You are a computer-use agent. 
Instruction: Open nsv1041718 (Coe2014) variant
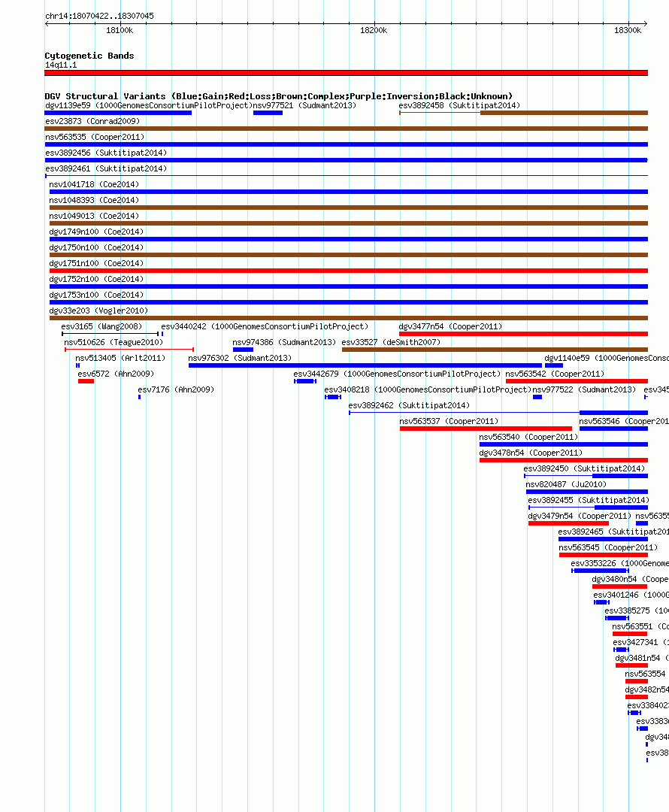pyautogui.click(x=94, y=184)
